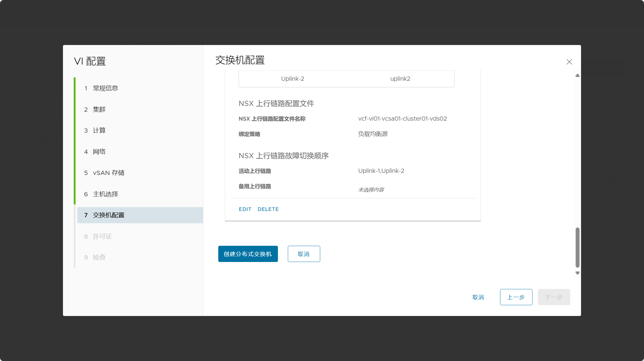Select step 6 主机选择 in sidebar
Viewport: 644px width, 361px height.
(x=105, y=194)
